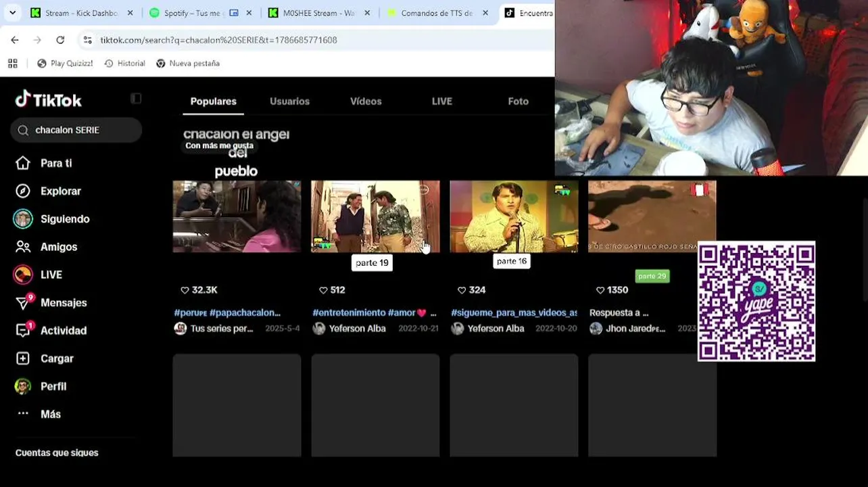
Task: Close the M0SHEE Stream tab
Action: [x=367, y=13]
